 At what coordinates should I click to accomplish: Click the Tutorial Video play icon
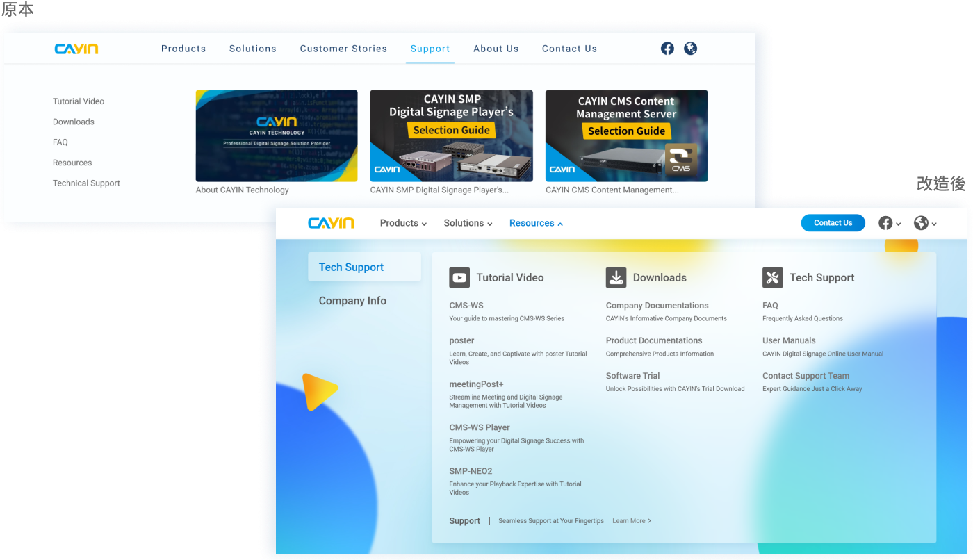[459, 277]
